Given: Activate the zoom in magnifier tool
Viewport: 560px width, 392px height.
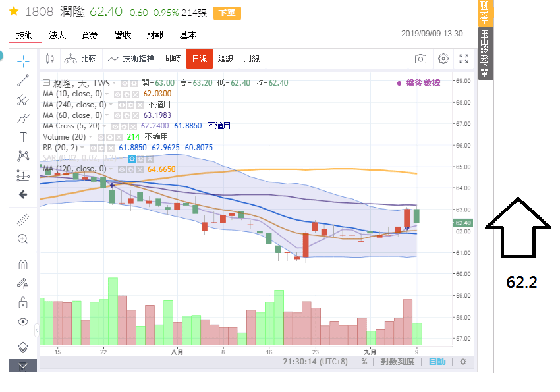Looking at the screenshot, I should point(23,238).
